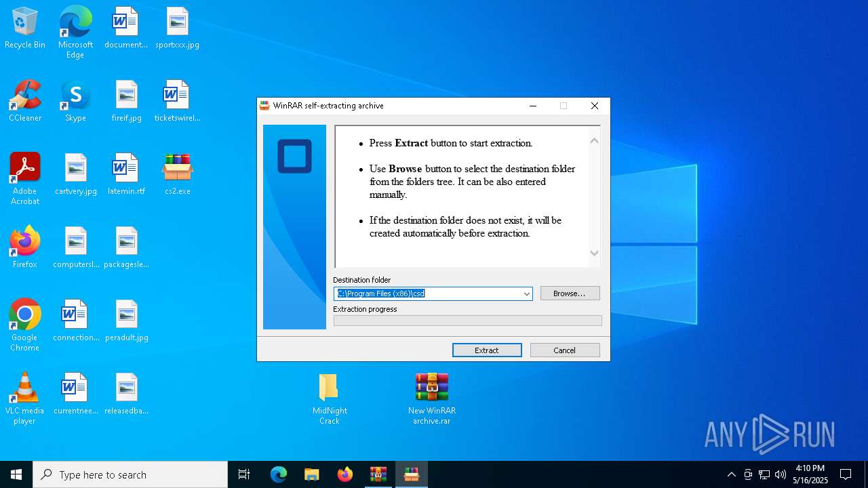The height and width of the screenshot is (488, 868).
Task: Open Skype desktop shortcut
Action: tap(75, 102)
